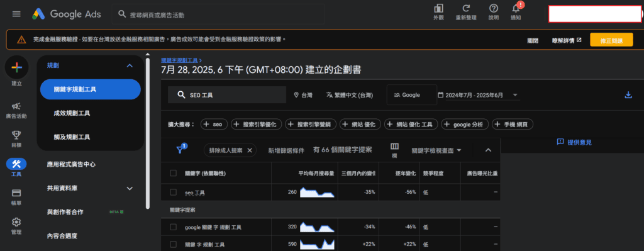Add '網站 優化 工具' suggestion chip

pos(411,124)
